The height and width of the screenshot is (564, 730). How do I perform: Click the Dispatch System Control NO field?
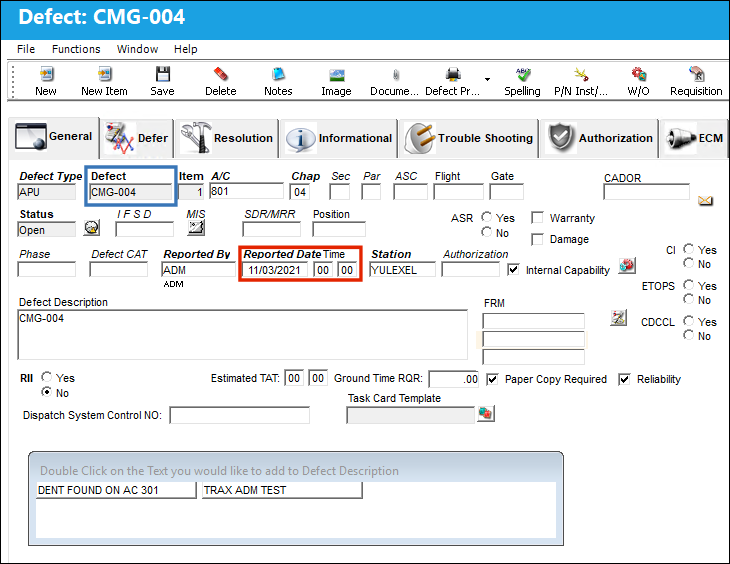pos(239,415)
